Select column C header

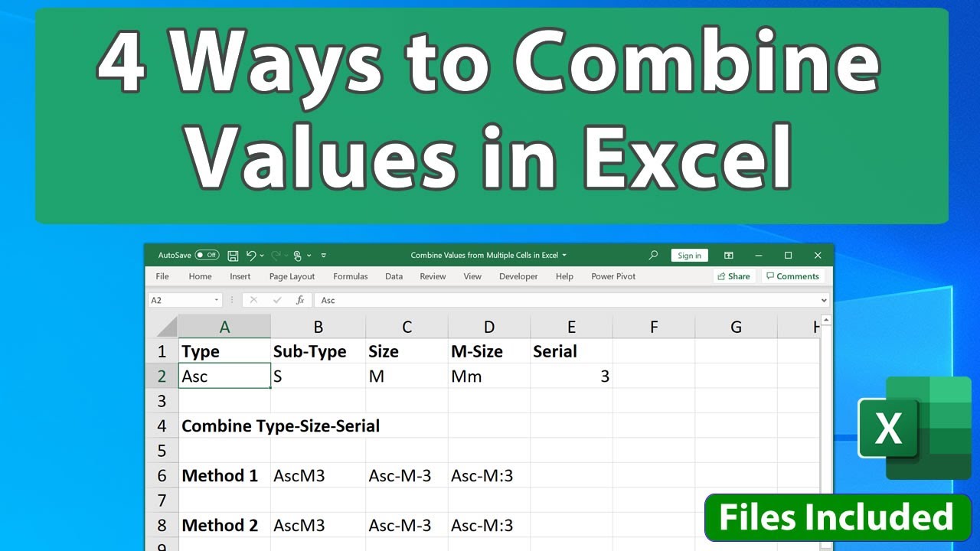coord(407,327)
